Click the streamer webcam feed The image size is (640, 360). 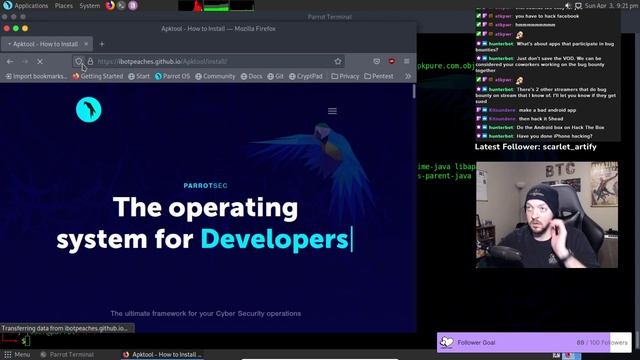coord(547,215)
